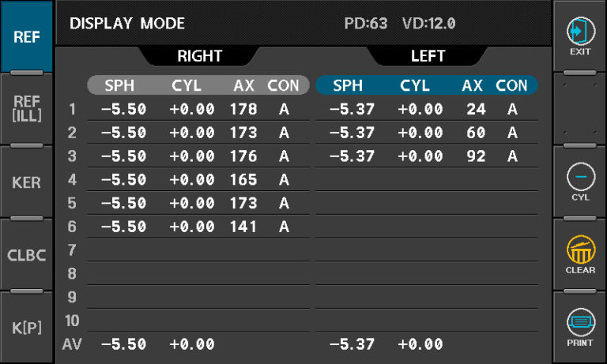Select the CLBC tab
Viewport: 607px width, 364px height.
tap(26, 255)
